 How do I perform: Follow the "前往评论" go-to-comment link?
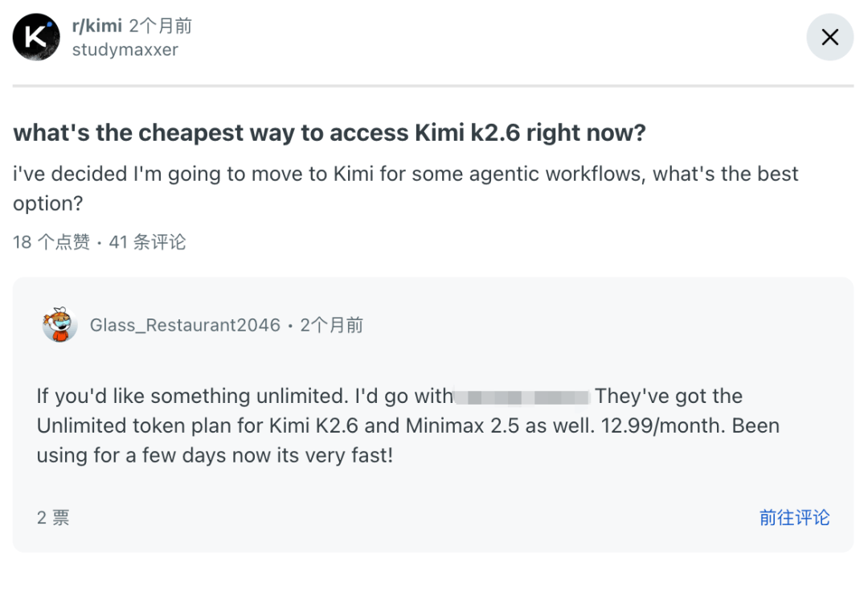pyautogui.click(x=794, y=517)
